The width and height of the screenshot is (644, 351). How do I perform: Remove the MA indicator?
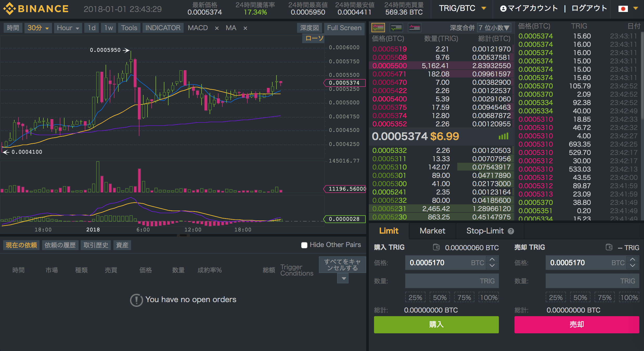[x=245, y=28]
